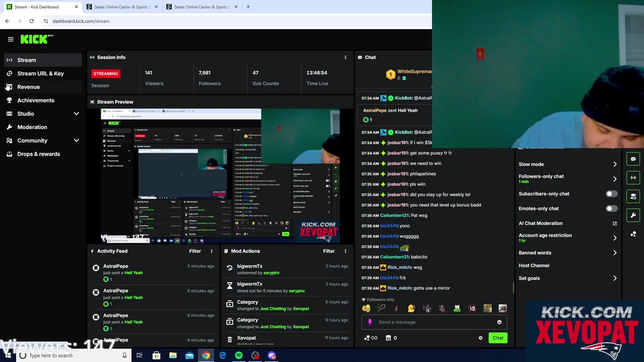
Task: Go to Stream in sidebar
Action: click(43, 60)
